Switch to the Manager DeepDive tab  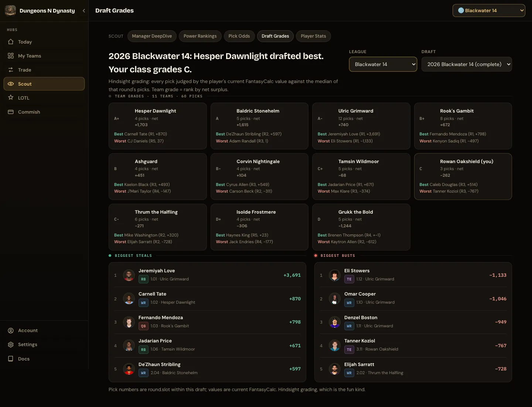152,36
